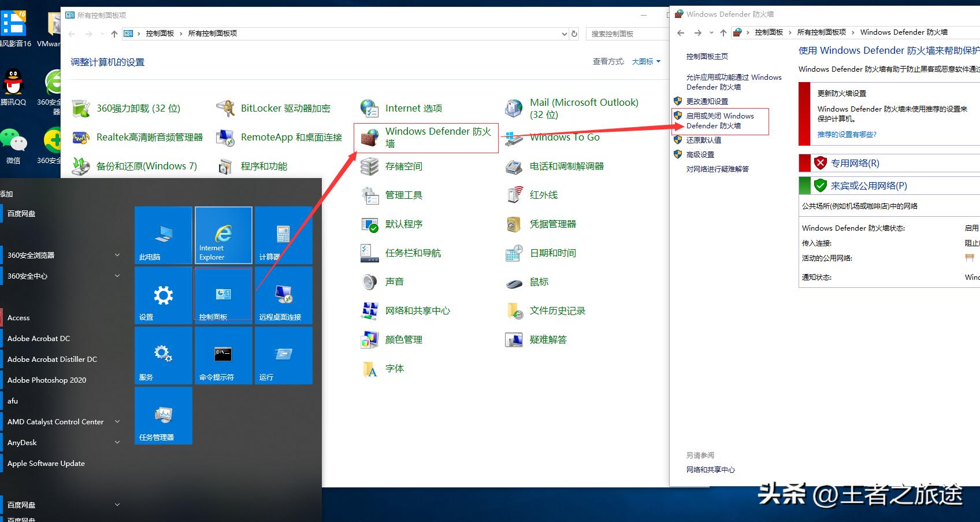Open 高级设置 in firewall sidebar
The image size is (980, 522).
tap(700, 154)
